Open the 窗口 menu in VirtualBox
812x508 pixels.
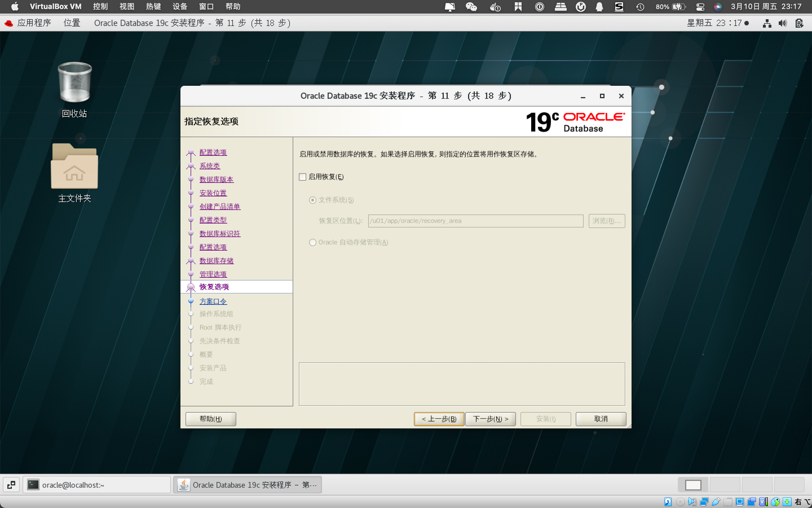pos(206,6)
